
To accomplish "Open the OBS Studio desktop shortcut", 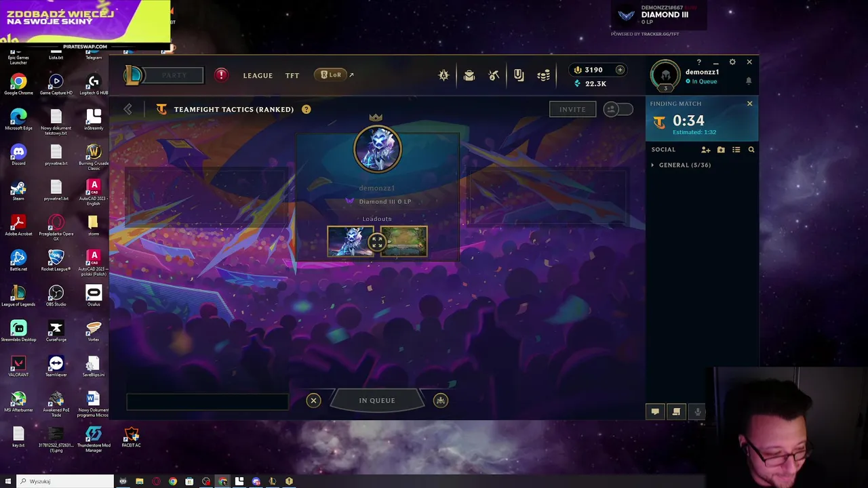I will pyautogui.click(x=56, y=295).
